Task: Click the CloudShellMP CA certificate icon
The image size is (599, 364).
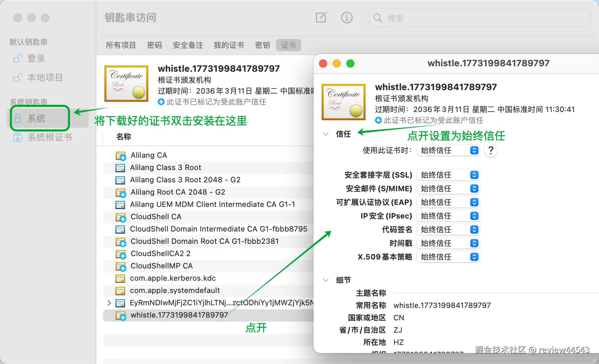Action: coord(121,266)
